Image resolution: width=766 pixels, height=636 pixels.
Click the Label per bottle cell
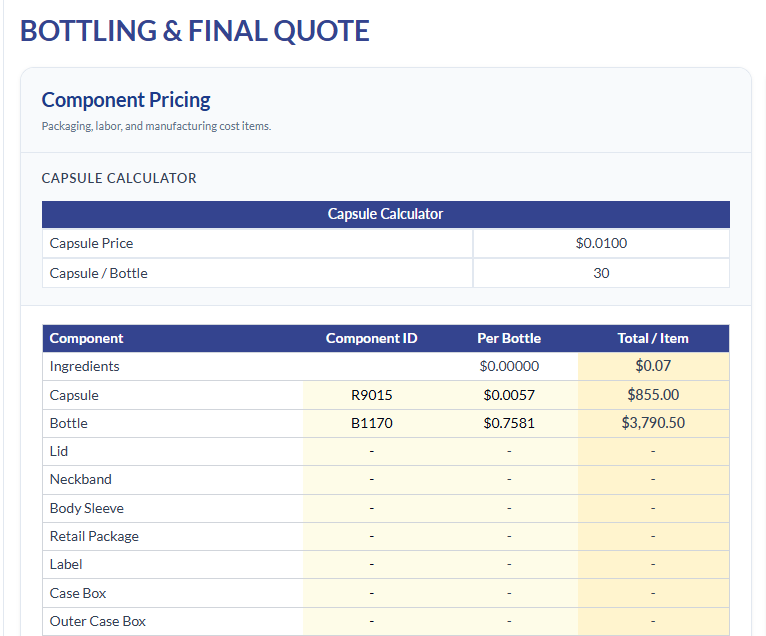pyautogui.click(x=509, y=565)
